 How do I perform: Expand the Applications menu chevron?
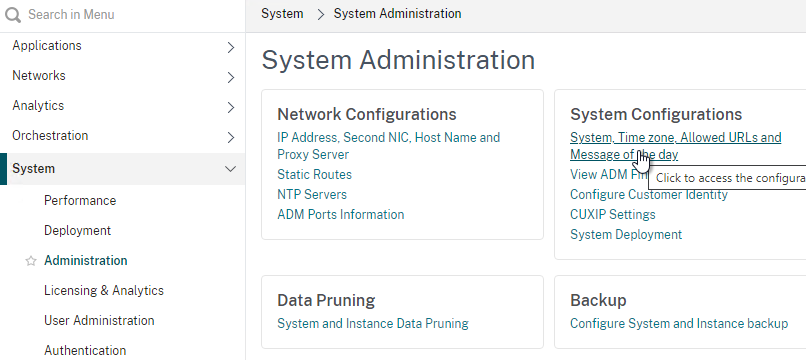(231, 47)
